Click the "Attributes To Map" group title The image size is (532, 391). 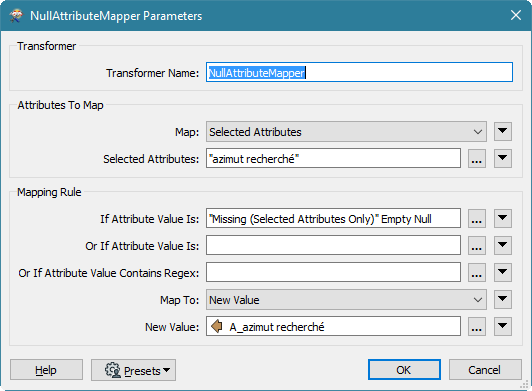(60, 105)
